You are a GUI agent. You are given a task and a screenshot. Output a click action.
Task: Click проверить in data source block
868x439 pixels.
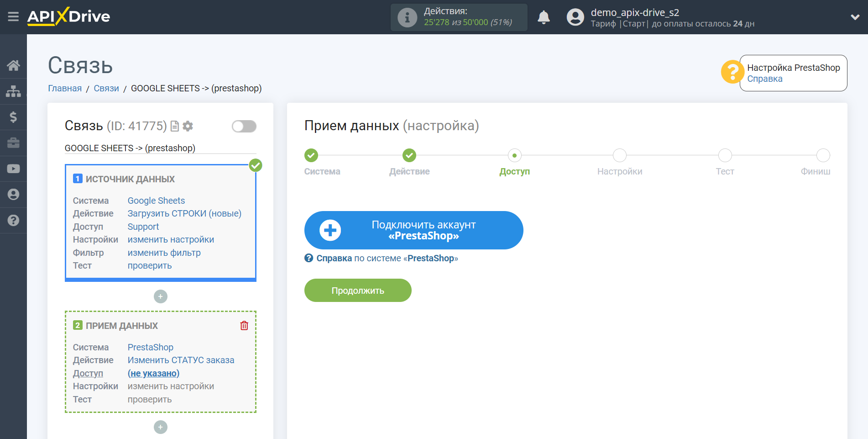[150, 265]
